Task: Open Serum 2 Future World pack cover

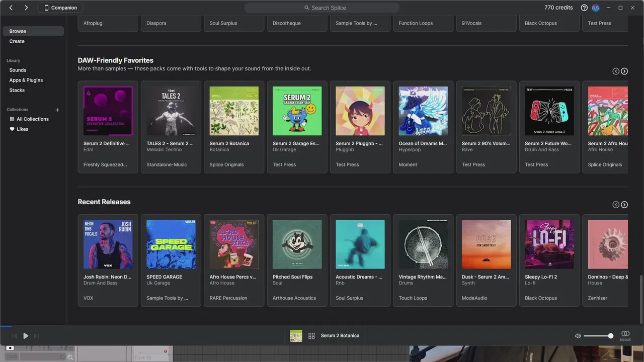Action: pos(549,111)
